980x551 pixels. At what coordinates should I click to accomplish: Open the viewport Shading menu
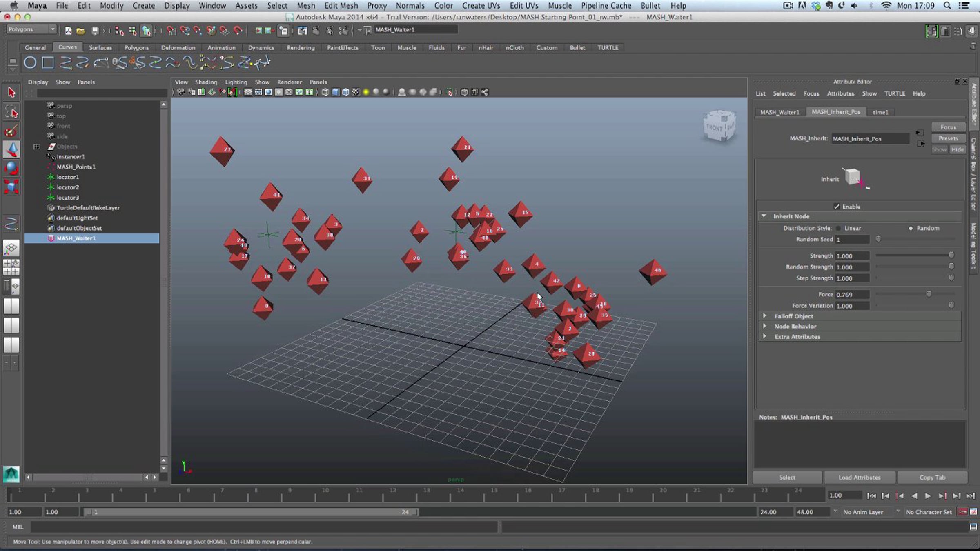tap(206, 82)
